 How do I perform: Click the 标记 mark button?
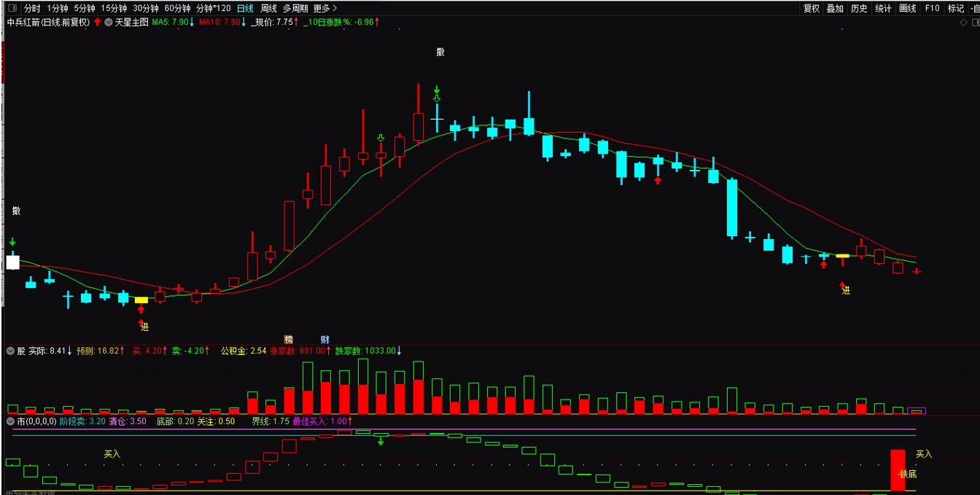955,9
